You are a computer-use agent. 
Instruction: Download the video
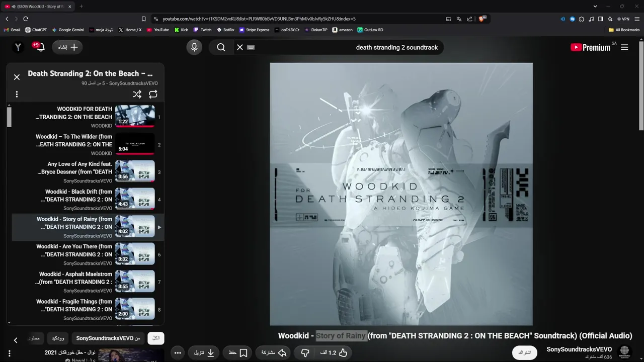(x=205, y=352)
